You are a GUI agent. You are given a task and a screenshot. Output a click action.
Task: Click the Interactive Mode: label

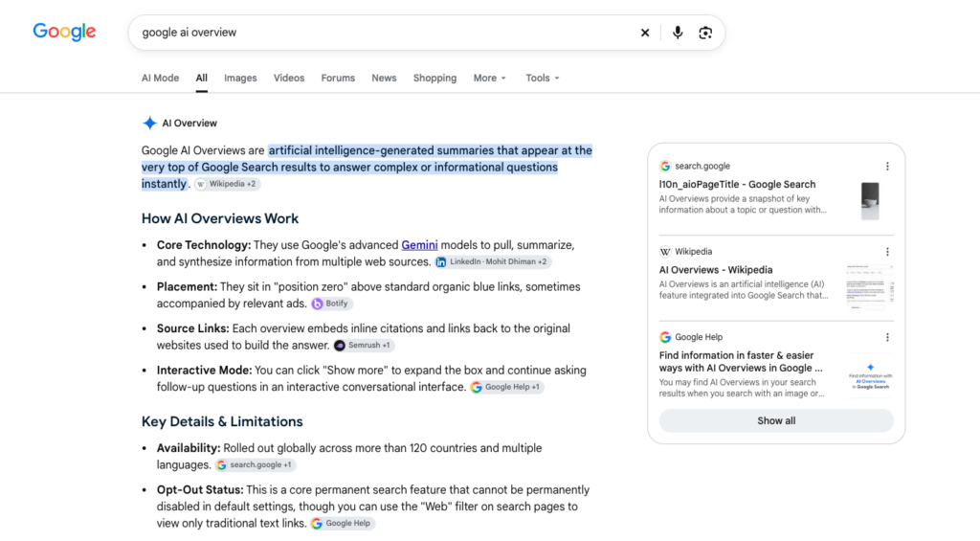[205, 371]
